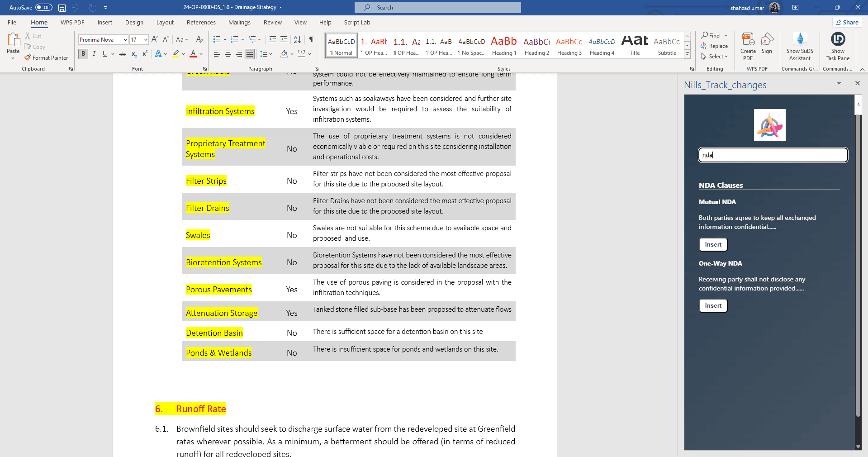Screen dimensions: 868x457
Task: Open task pane options dropdown arrow
Action: pos(839,84)
